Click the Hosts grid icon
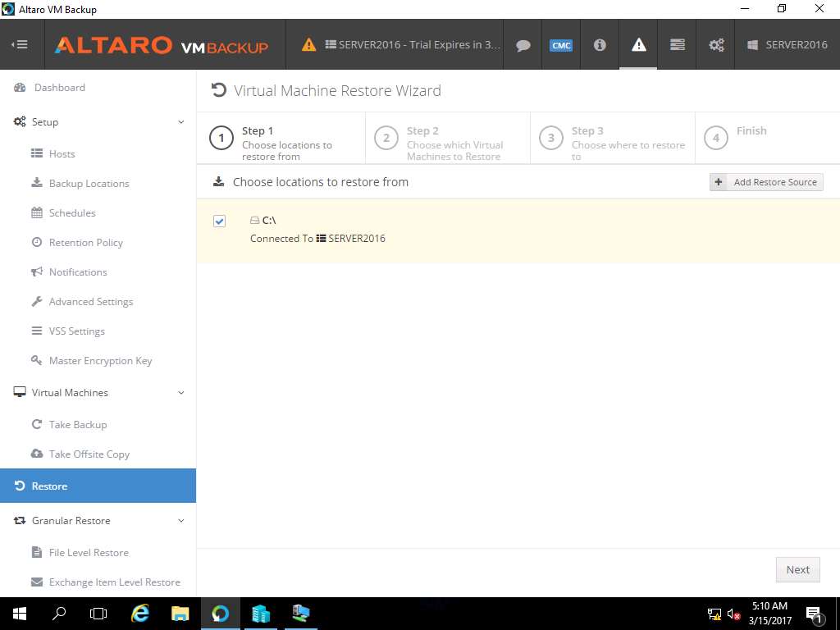Image resolution: width=840 pixels, height=630 pixels. (x=36, y=153)
